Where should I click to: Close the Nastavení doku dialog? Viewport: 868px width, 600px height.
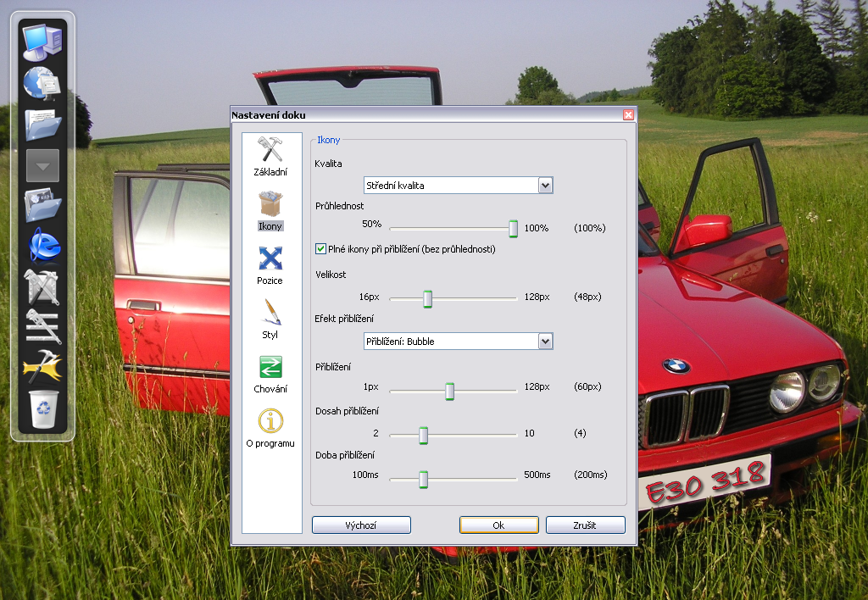pos(628,115)
